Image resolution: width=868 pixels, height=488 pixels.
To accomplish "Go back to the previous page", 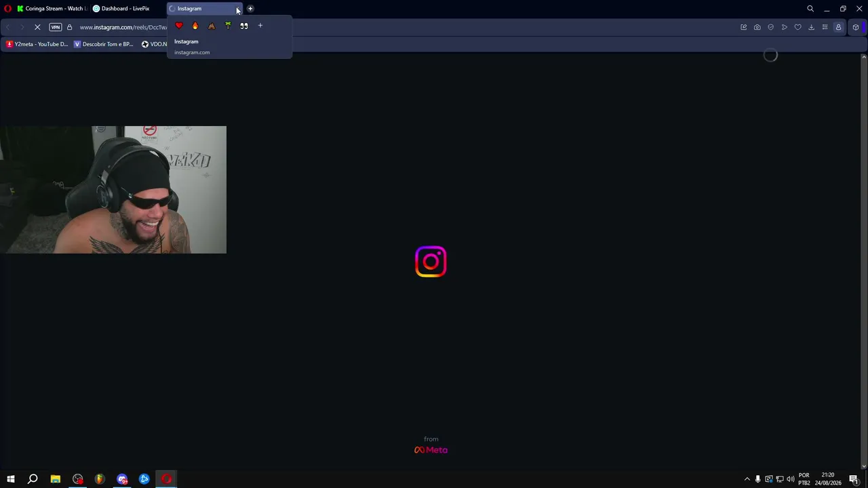I will click(x=8, y=27).
